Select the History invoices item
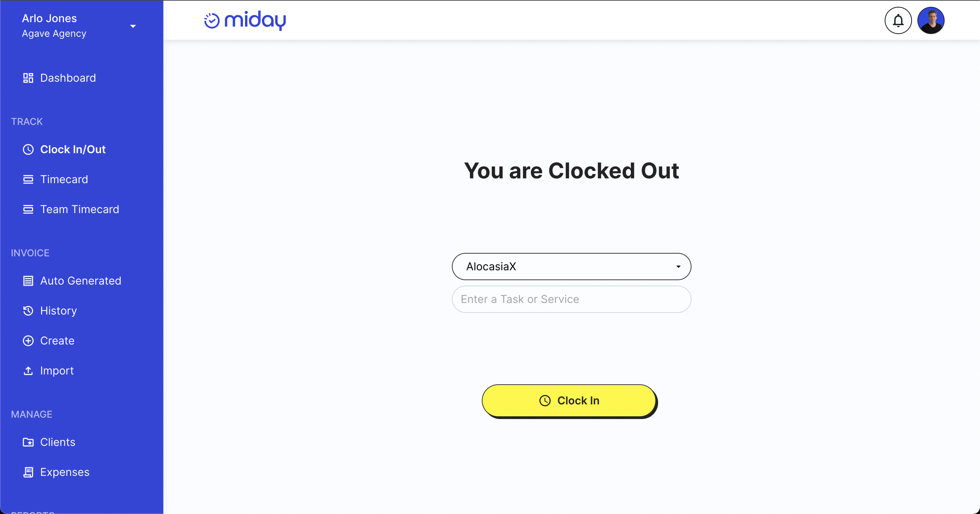Screen dimensions: 980x514 58,310
